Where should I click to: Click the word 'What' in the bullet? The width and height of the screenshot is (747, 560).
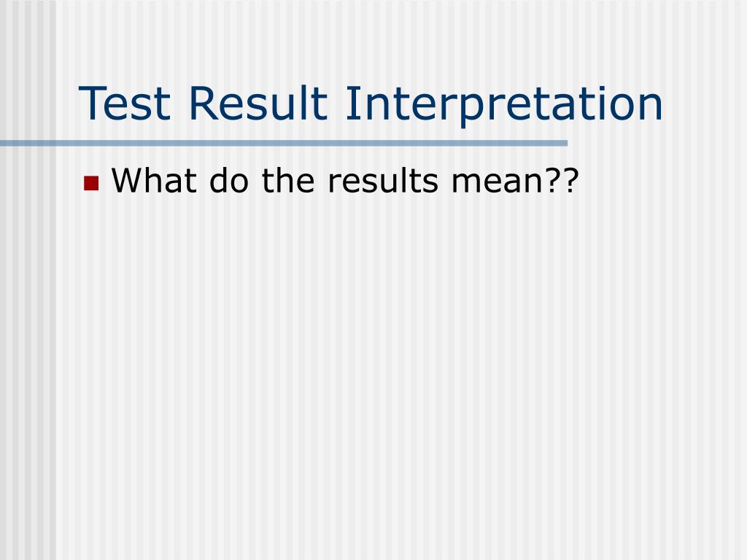click(154, 181)
